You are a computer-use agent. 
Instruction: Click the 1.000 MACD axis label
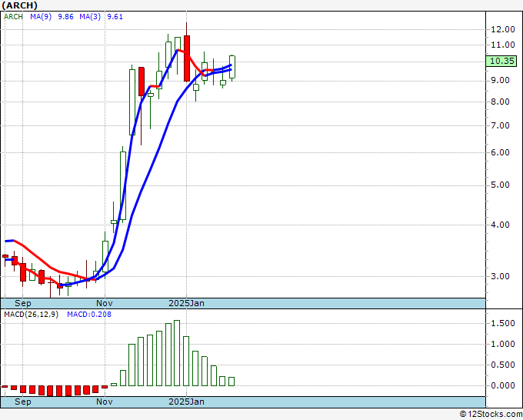click(503, 345)
